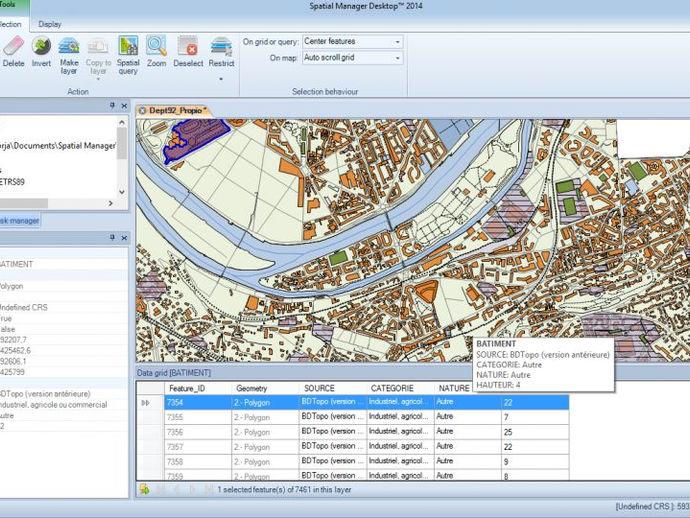Select grid row with Feature_ID 7357
This screenshot has height=518, width=690.
pyautogui.click(x=367, y=447)
